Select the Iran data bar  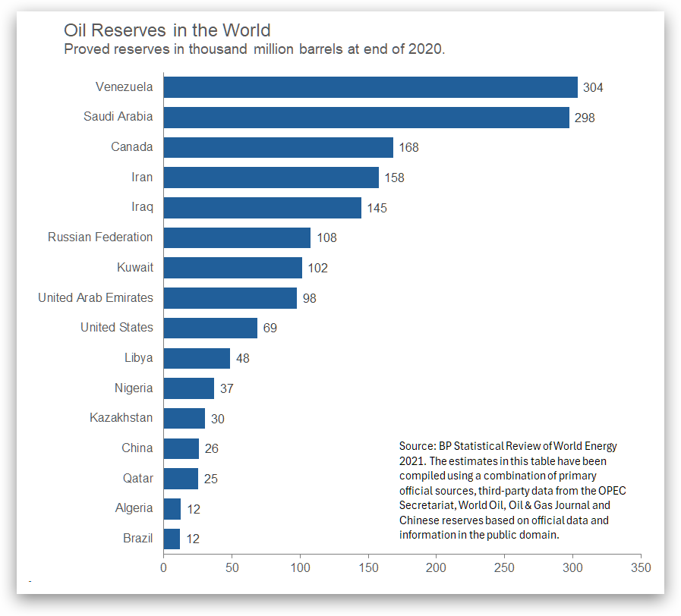point(271,178)
